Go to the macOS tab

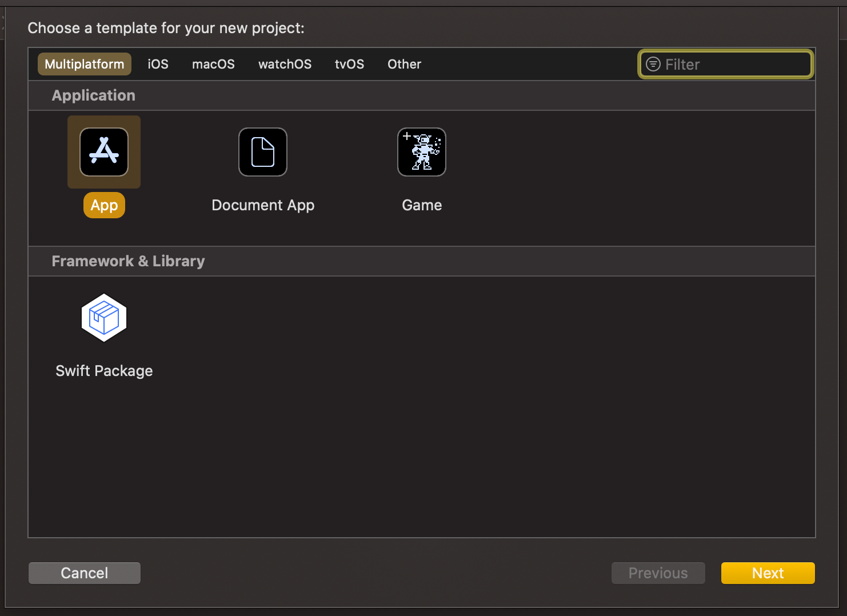pos(213,64)
